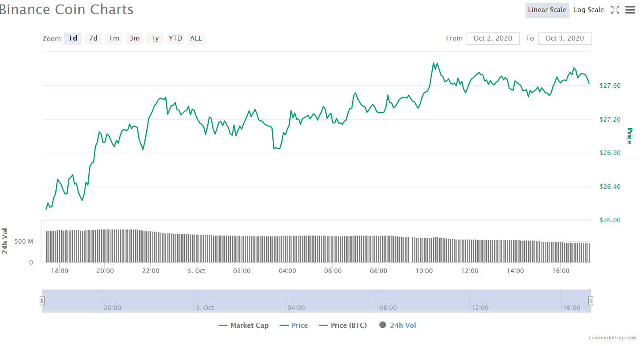Click the 16:00 chart time axis label
Image resolution: width=644 pixels, height=346 pixels.
pos(561,271)
